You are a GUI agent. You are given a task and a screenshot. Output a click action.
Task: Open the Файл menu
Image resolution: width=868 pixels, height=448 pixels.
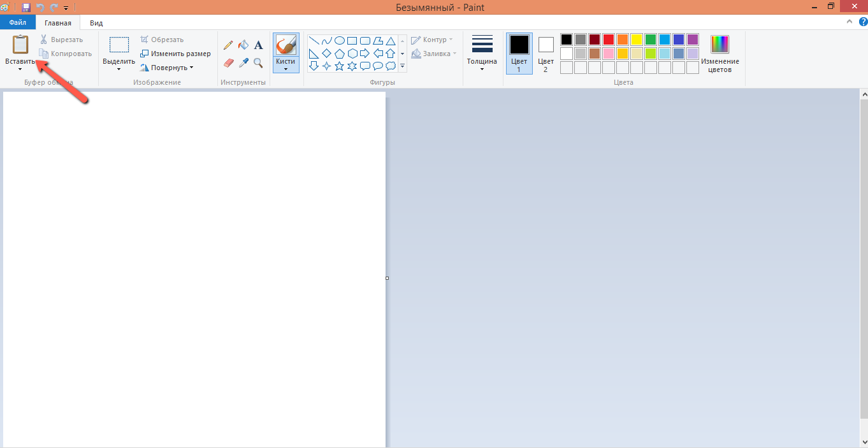point(17,22)
